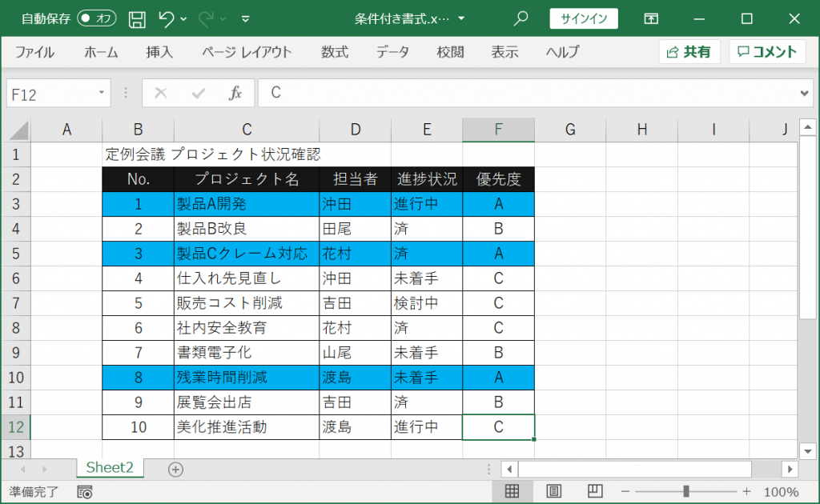Image resolution: width=820 pixels, height=504 pixels.
Task: Click the cell 美化推進活動
Action: click(x=247, y=427)
